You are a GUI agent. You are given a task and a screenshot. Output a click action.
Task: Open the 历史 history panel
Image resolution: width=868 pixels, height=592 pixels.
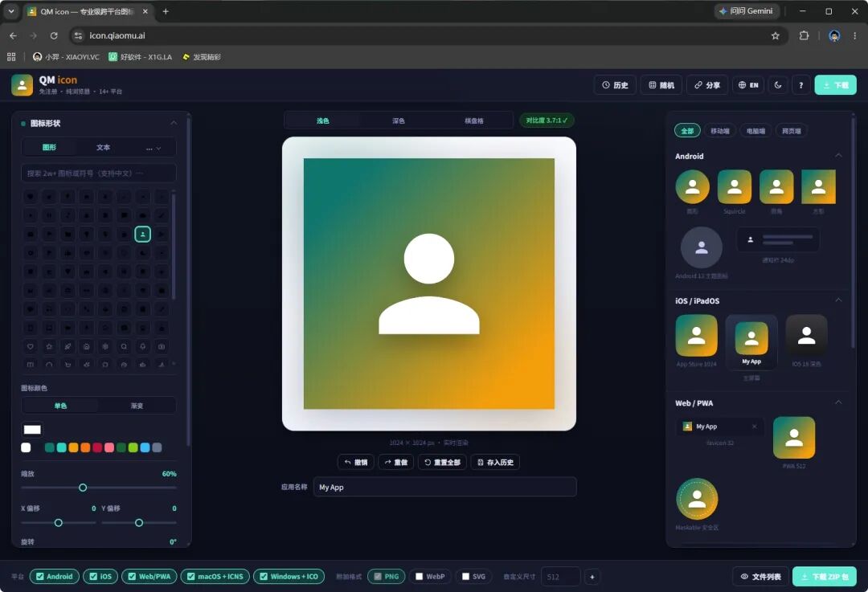pos(615,85)
